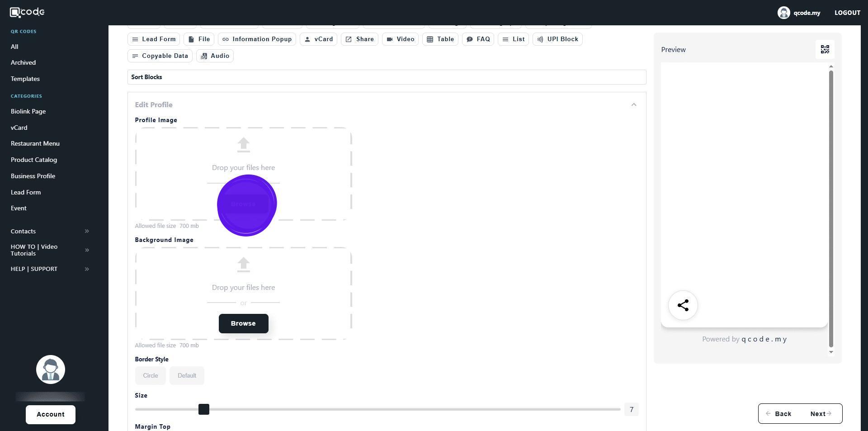
Task: Click the share icon in preview
Action: pyautogui.click(x=683, y=305)
